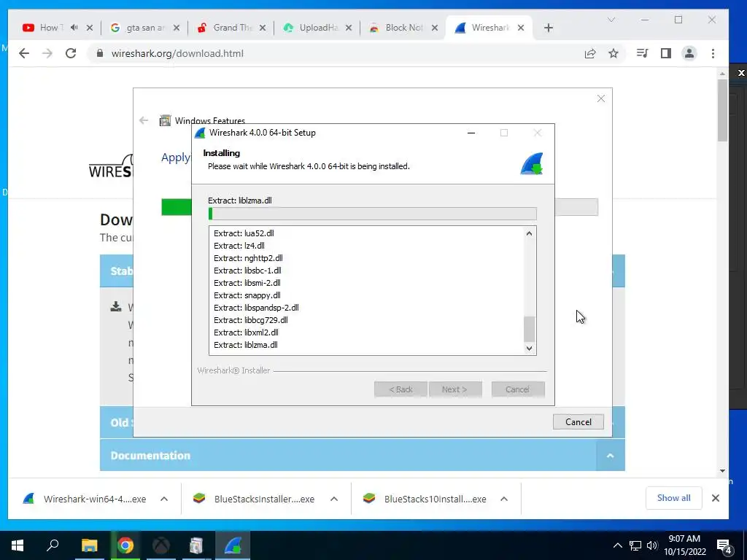Collapse the Documentation section chevron
The height and width of the screenshot is (560, 747).
610,455
